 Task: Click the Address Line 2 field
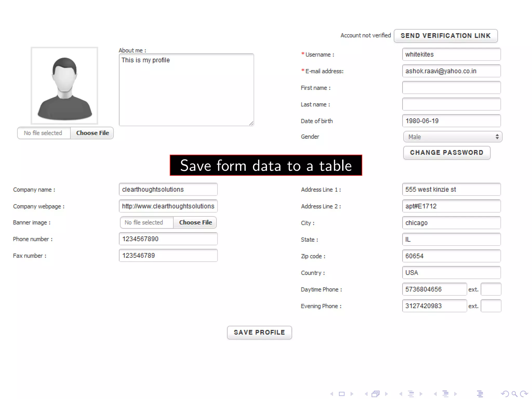(x=451, y=206)
